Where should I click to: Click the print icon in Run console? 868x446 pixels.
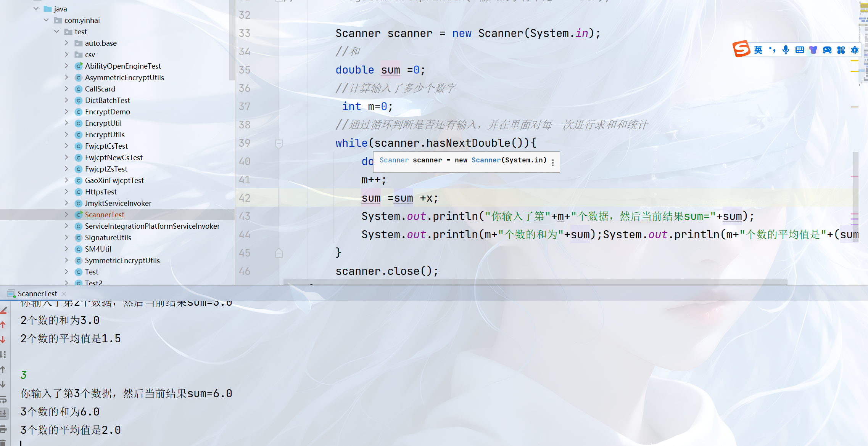tap(3, 429)
